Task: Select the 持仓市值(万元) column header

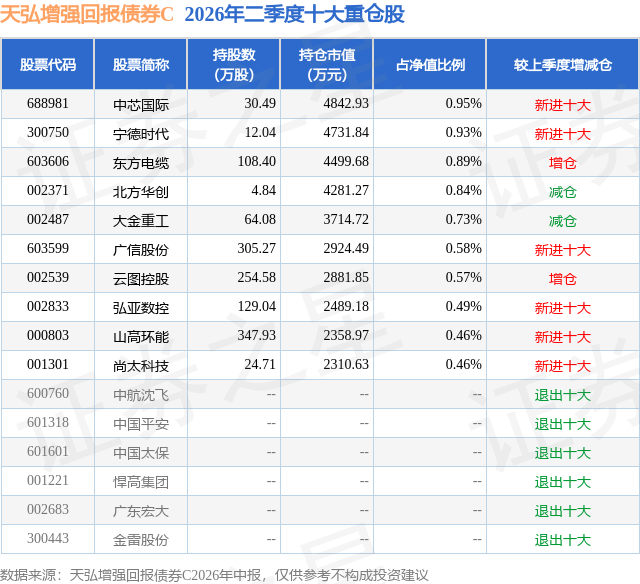Action: [x=327, y=64]
